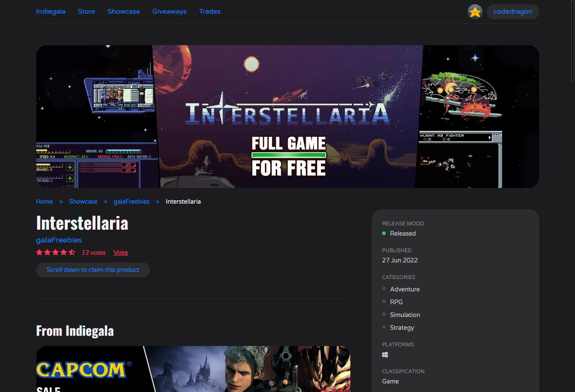Open the codedragon user account button
The image size is (575, 392).
click(x=513, y=12)
